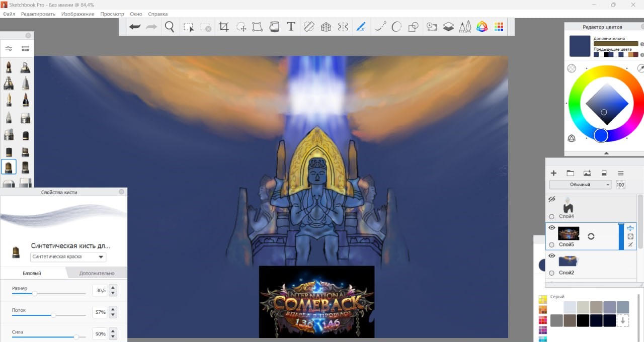The width and height of the screenshot is (644, 342).
Task: Activate the Text tool
Action: 291,27
